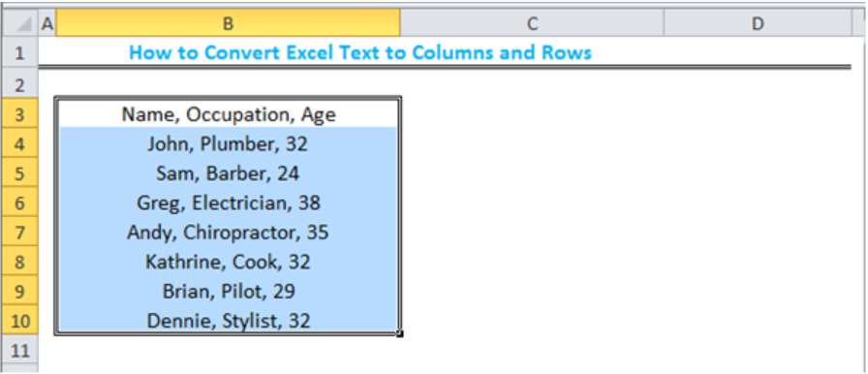The width and height of the screenshot is (868, 374).
Task: Select column D header
Action: (758, 23)
